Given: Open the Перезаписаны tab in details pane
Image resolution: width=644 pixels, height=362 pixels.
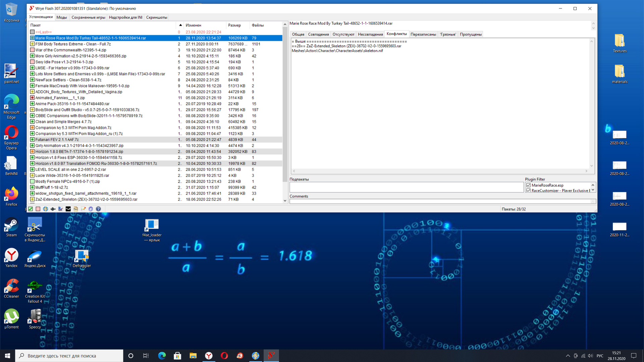Looking at the screenshot, I should pos(423,34).
